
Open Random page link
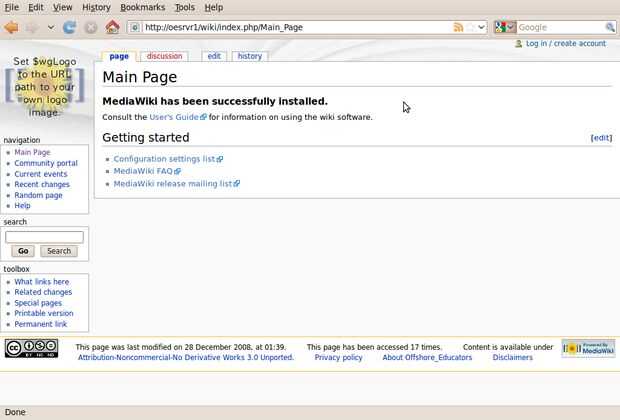[x=38, y=195]
